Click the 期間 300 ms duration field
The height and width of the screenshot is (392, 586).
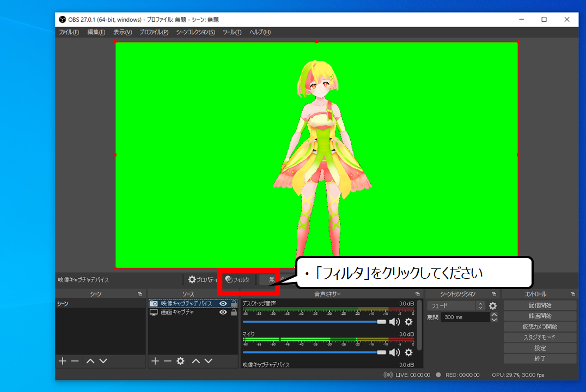pos(466,317)
